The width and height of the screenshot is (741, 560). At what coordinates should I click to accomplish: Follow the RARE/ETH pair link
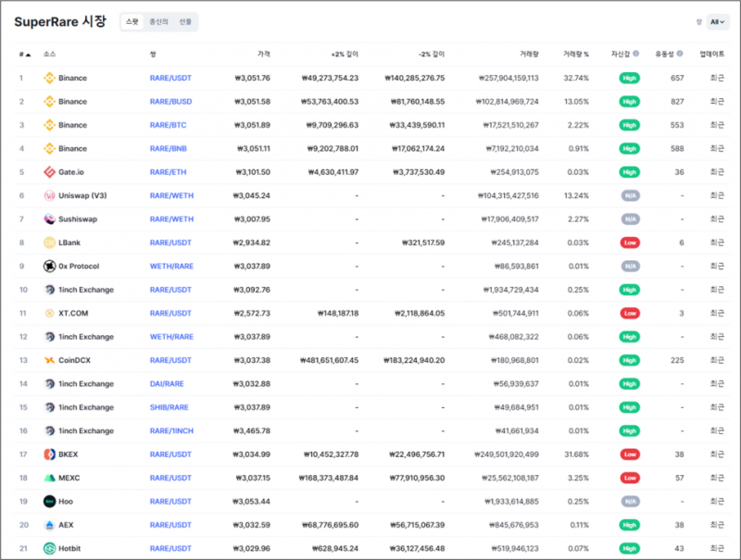point(169,172)
